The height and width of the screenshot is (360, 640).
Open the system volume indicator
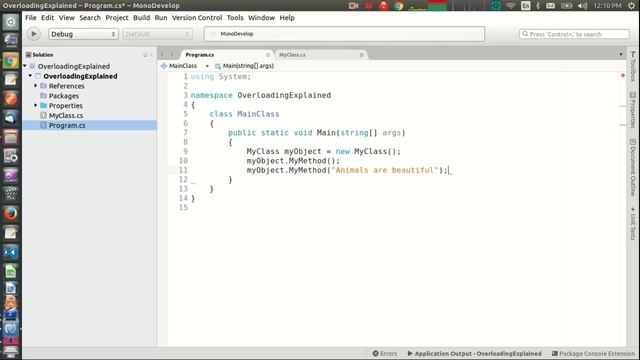point(582,5)
